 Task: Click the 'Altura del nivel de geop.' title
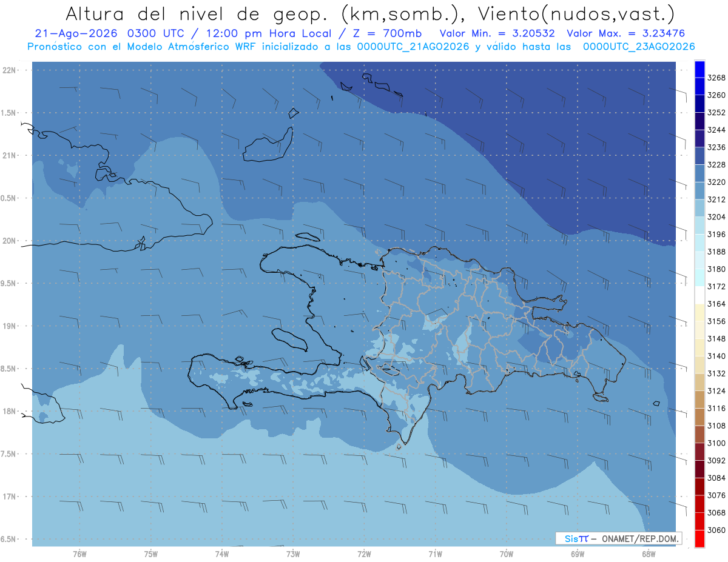(x=198, y=13)
